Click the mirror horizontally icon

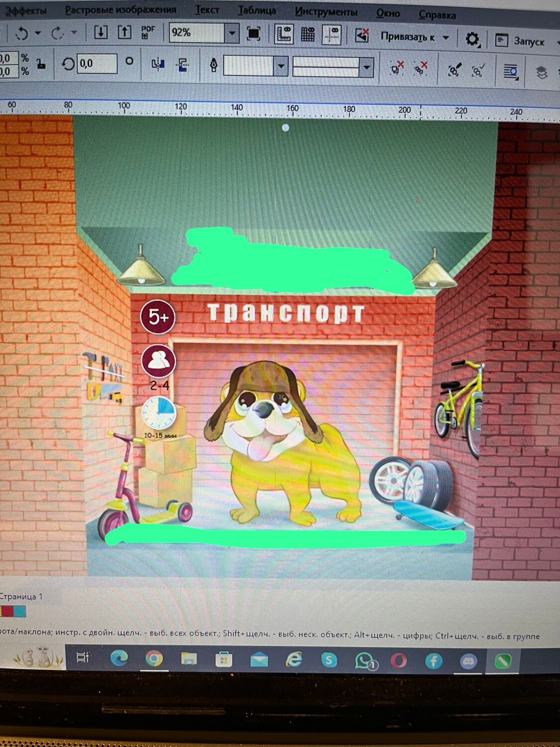[x=158, y=64]
